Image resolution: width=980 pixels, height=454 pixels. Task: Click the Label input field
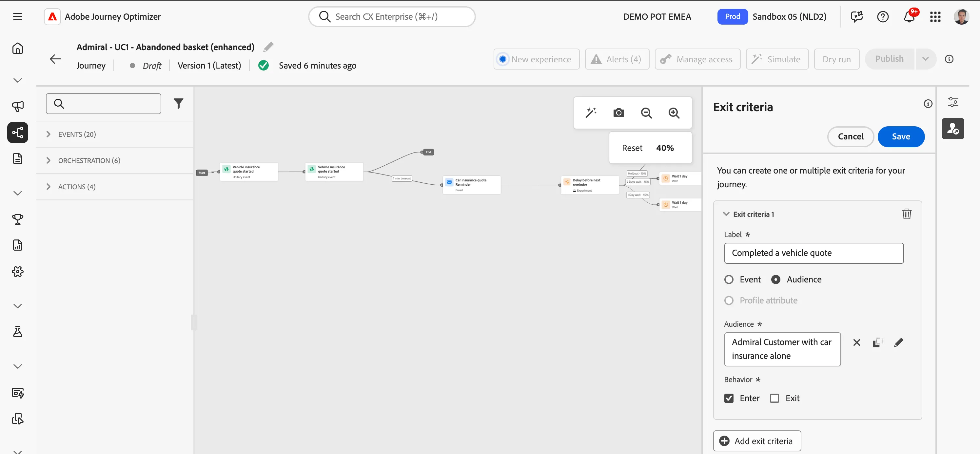tap(813, 253)
